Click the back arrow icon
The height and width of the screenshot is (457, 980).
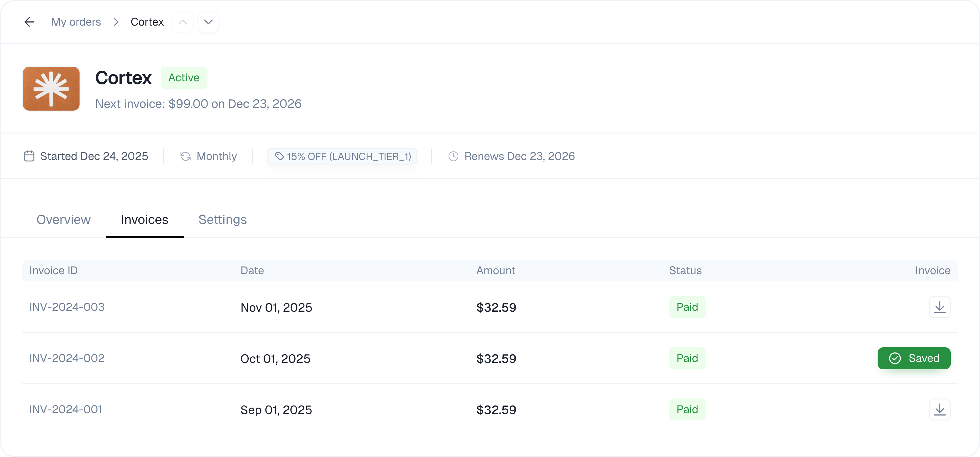coord(29,22)
